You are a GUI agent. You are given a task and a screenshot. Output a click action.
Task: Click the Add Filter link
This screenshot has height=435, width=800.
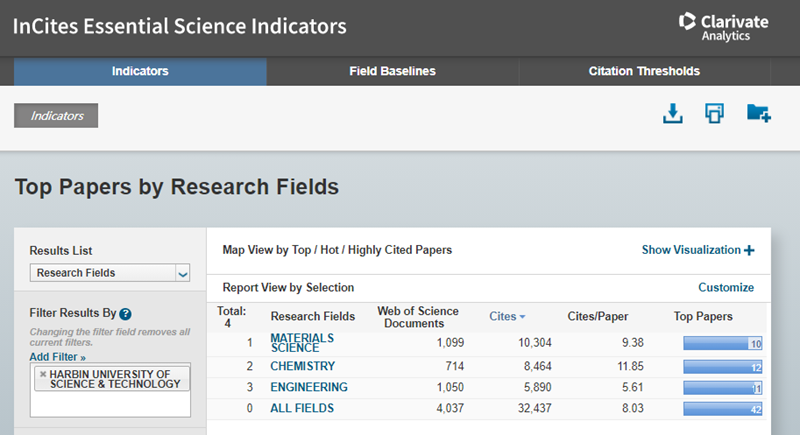(x=58, y=356)
